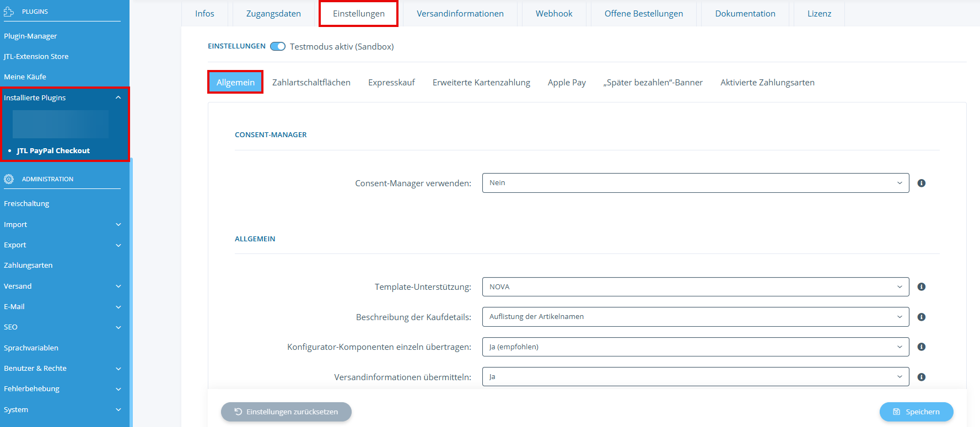Screen dimensions: 980x427
Task: Click info icon next to Beschreibung der Kaufdetails
Action: coord(921,317)
